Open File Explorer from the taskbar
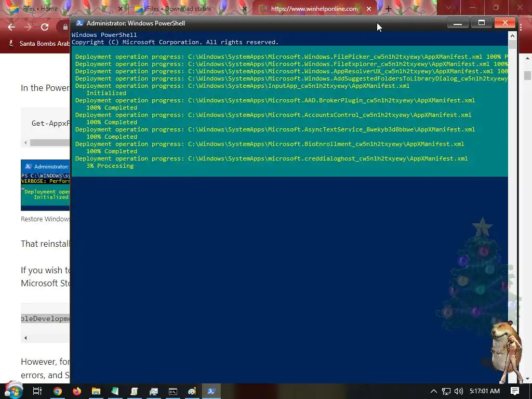Image resolution: width=532 pixels, height=399 pixels. [x=96, y=391]
